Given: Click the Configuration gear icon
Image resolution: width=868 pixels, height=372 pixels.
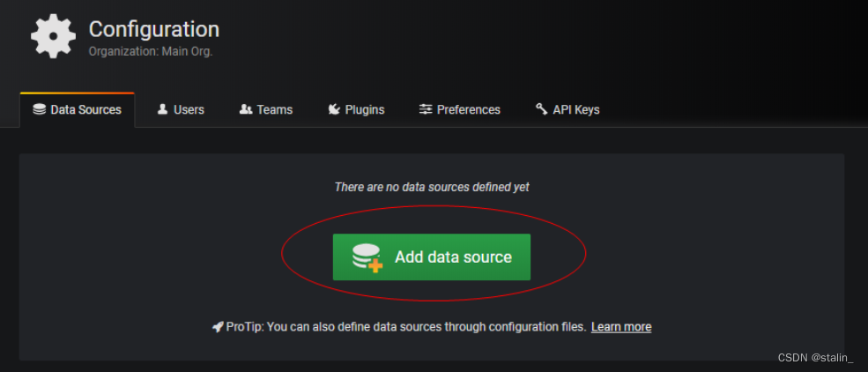Looking at the screenshot, I should 53,36.
